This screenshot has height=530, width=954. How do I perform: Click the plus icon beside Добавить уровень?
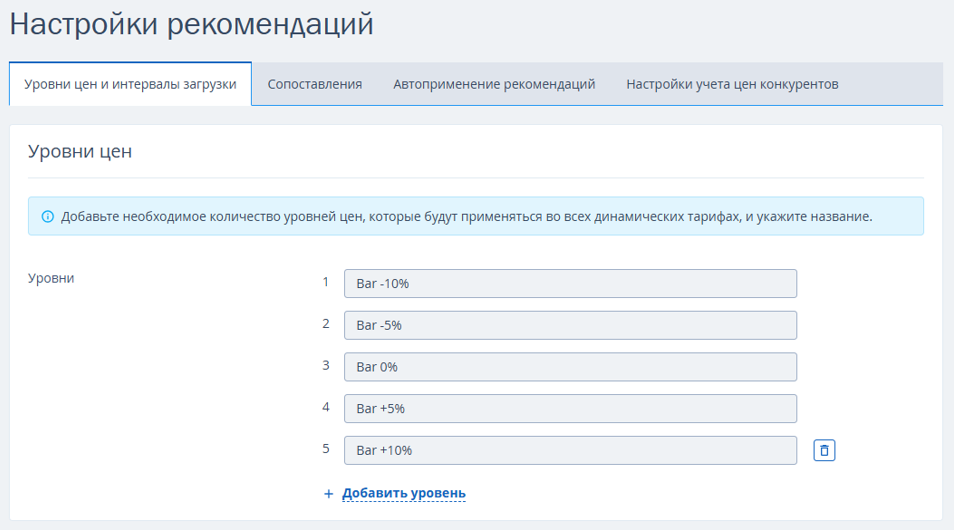[x=329, y=493]
